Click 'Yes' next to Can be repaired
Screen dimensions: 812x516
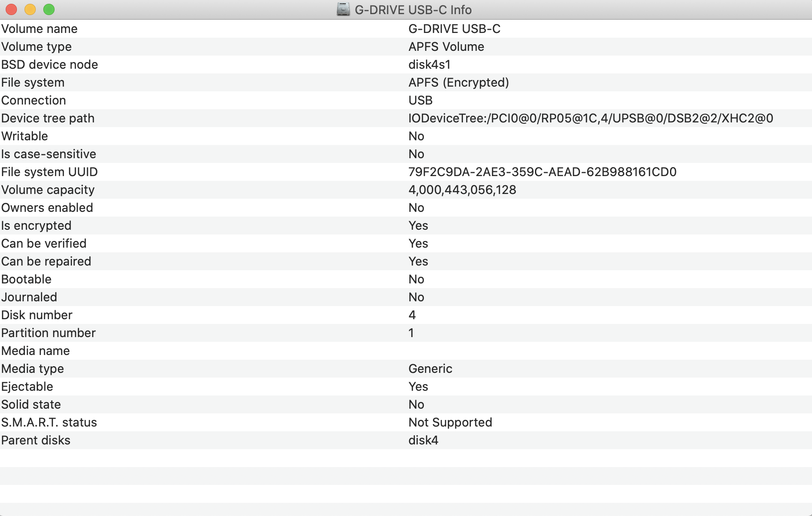tap(418, 261)
